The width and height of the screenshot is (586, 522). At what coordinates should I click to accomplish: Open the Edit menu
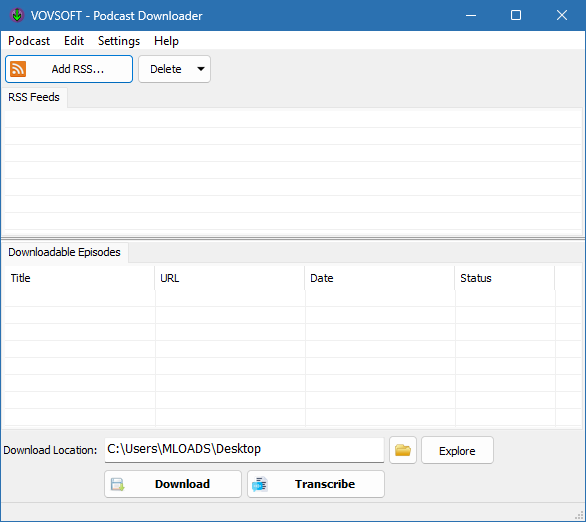pyautogui.click(x=74, y=41)
